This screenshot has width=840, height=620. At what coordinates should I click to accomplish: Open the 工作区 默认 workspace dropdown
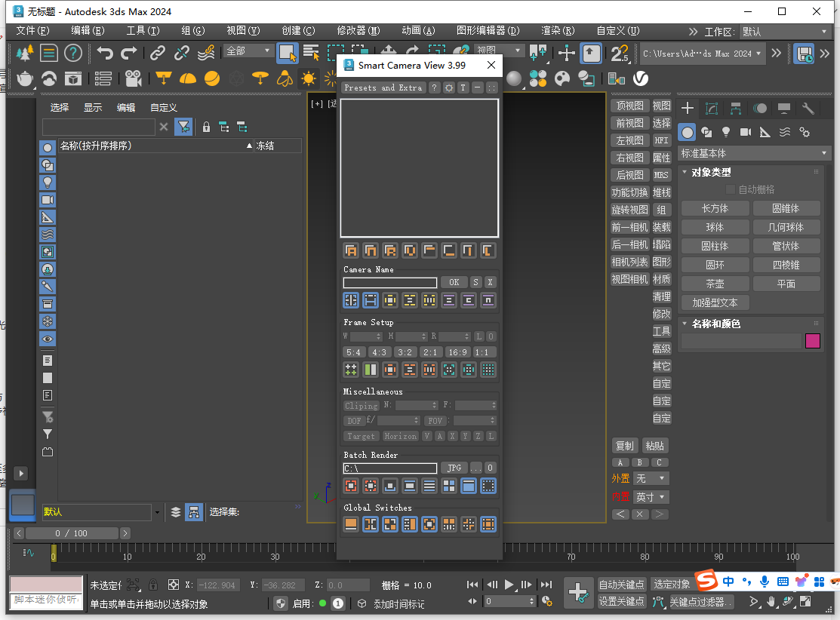pyautogui.click(x=784, y=32)
